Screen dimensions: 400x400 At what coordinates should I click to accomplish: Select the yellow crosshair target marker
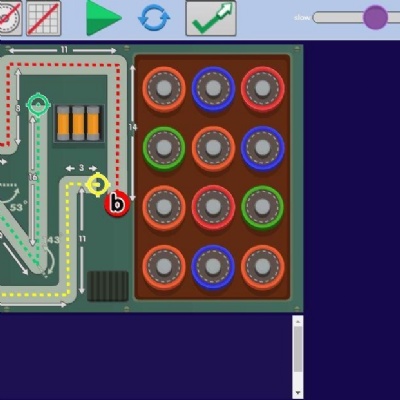coord(98,184)
